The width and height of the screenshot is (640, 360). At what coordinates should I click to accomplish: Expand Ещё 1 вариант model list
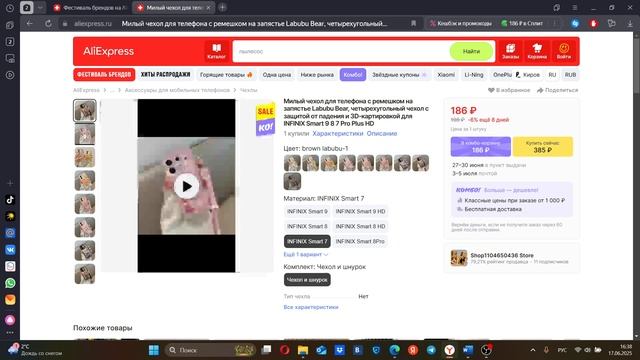click(306, 254)
